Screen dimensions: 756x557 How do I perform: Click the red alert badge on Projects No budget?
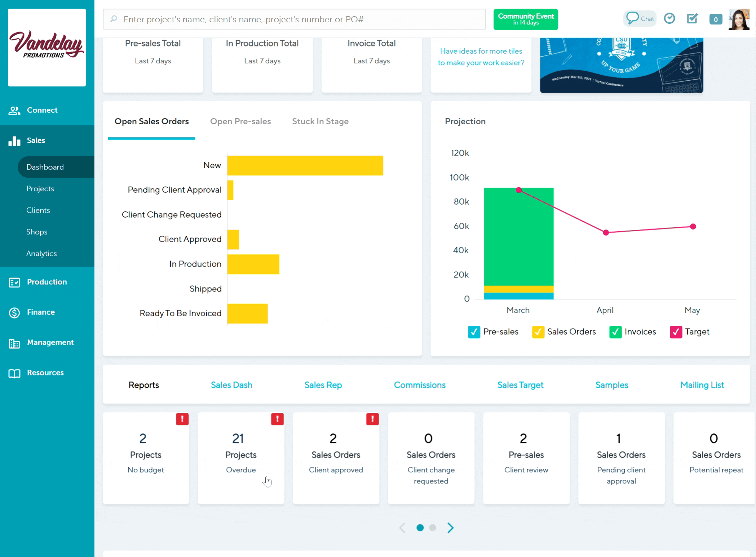coord(182,419)
